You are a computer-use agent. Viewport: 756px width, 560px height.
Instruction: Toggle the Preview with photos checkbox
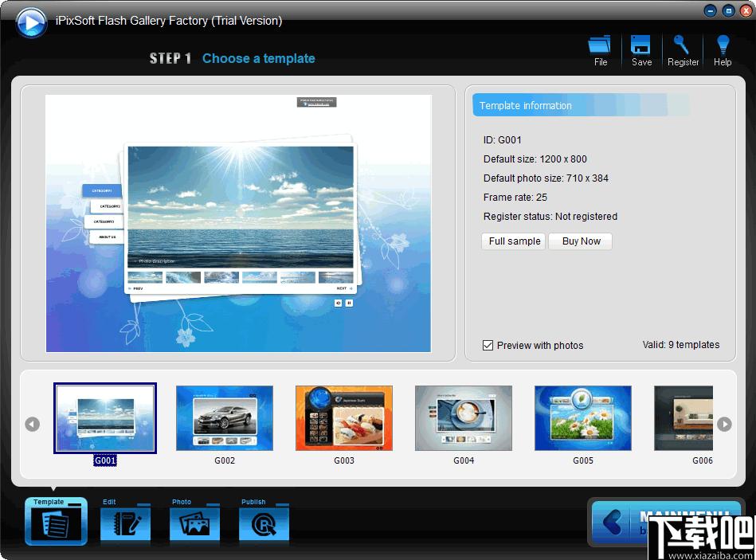tap(488, 346)
